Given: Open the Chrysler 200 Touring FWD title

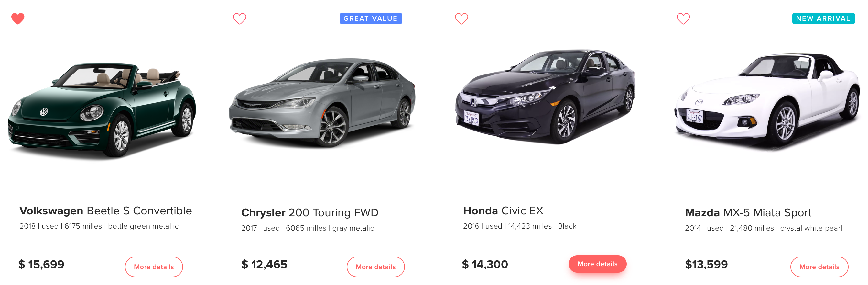Looking at the screenshot, I should coord(310,213).
